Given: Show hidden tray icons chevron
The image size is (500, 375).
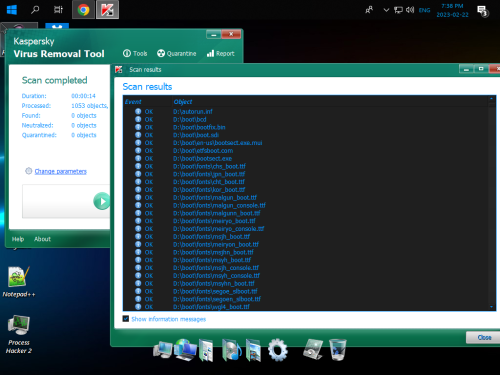Looking at the screenshot, I should [x=386, y=10].
